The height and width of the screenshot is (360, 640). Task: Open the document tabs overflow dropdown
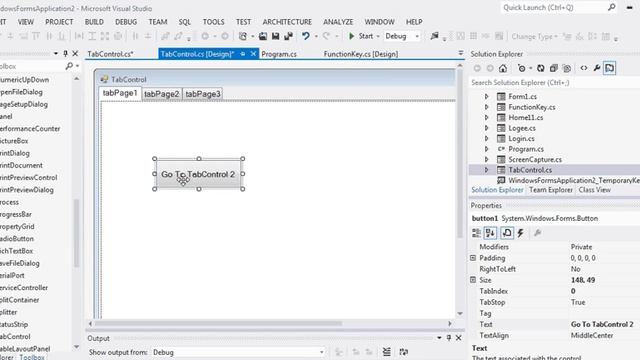[x=460, y=53]
